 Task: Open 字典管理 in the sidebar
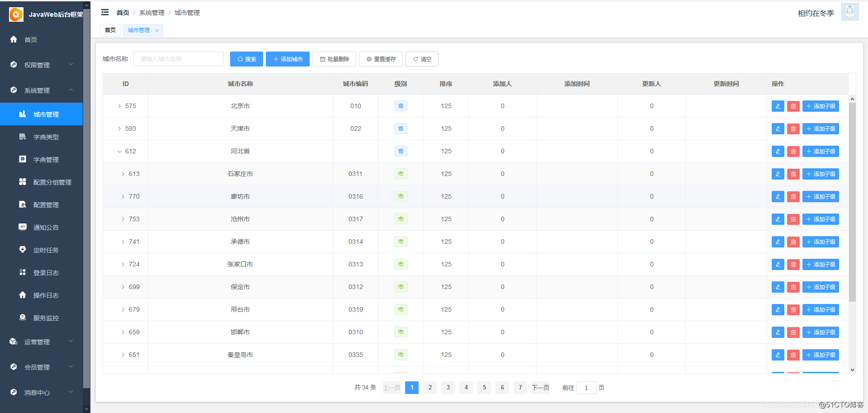point(42,159)
